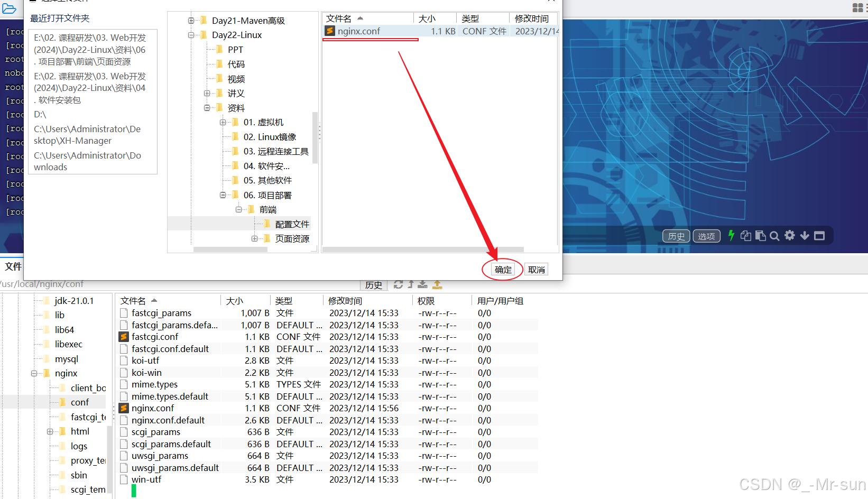Open the 文件 tab in lower panel
The width and height of the screenshot is (868, 499).
click(x=13, y=266)
